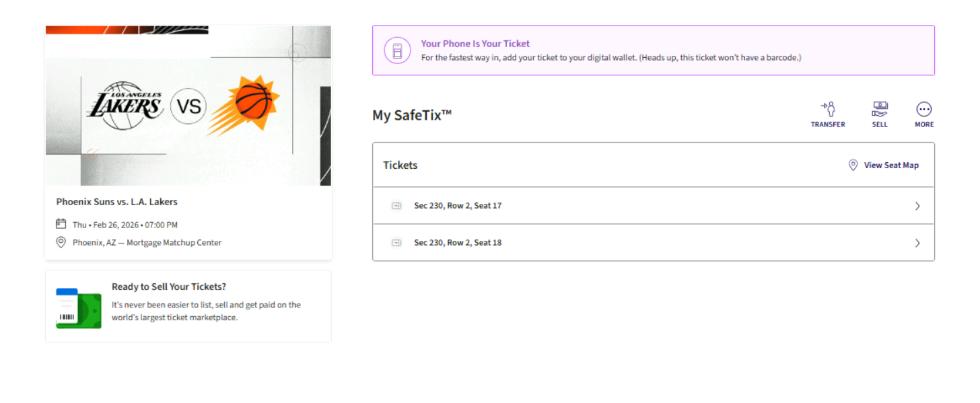Click the phone ticket icon in the purple banner

click(397, 50)
